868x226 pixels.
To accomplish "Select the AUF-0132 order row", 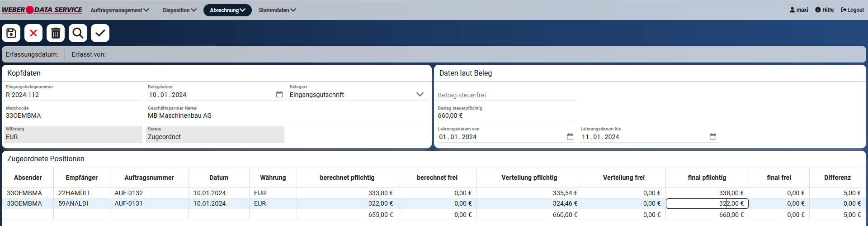I will pyautogui.click(x=129, y=193).
